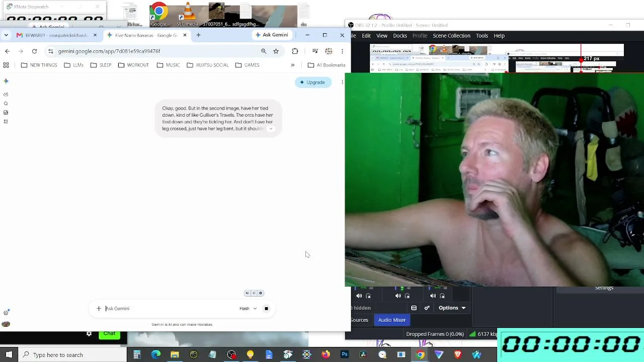Click the Ask Gemini button in Chrome toolbar
Image resolution: width=644 pixels, height=362 pixels.
tap(272, 35)
